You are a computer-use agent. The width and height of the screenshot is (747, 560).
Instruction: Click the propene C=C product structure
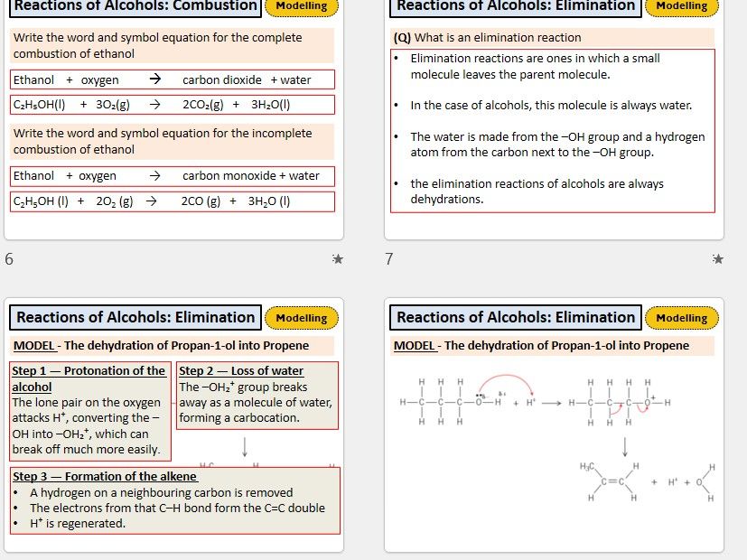click(x=610, y=481)
